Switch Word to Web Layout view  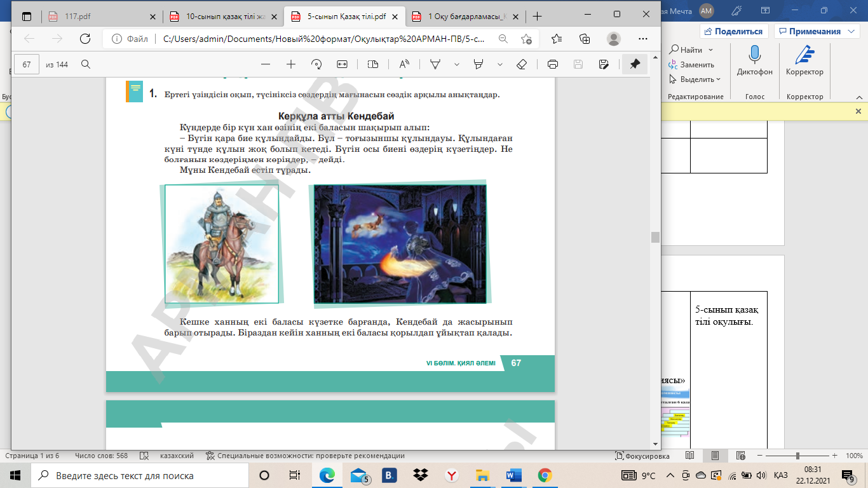tap(741, 456)
